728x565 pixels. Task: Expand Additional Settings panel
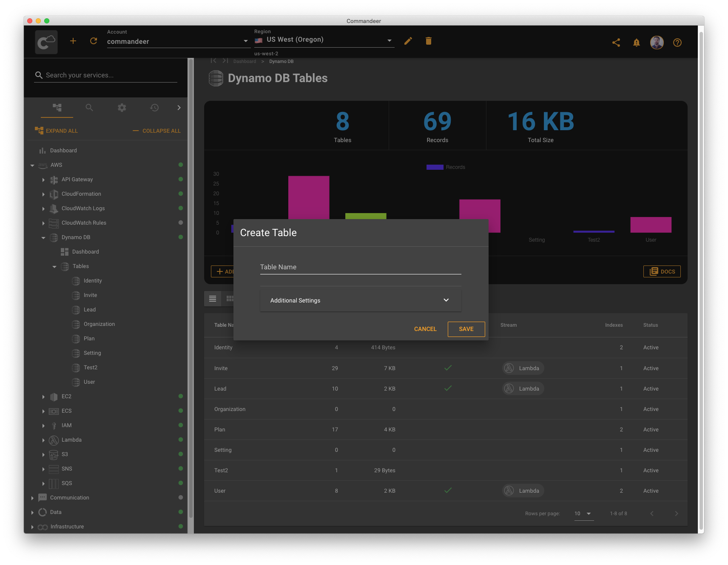[361, 300]
